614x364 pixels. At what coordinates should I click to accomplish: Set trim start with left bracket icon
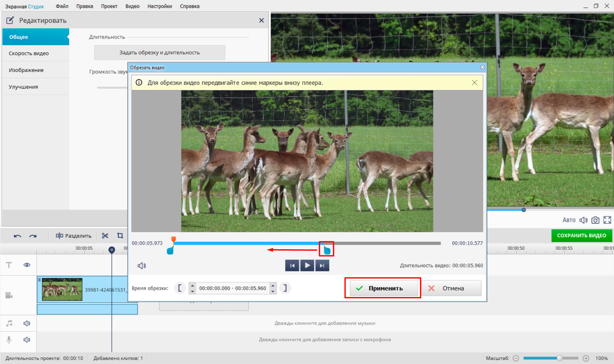click(x=180, y=288)
